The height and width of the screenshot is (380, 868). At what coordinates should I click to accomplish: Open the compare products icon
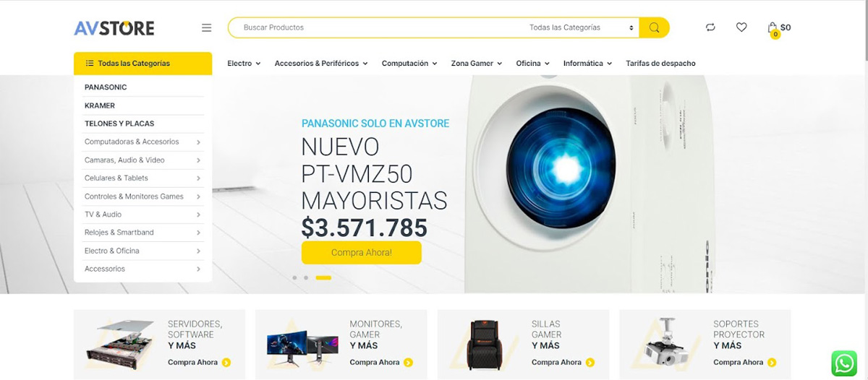click(710, 27)
